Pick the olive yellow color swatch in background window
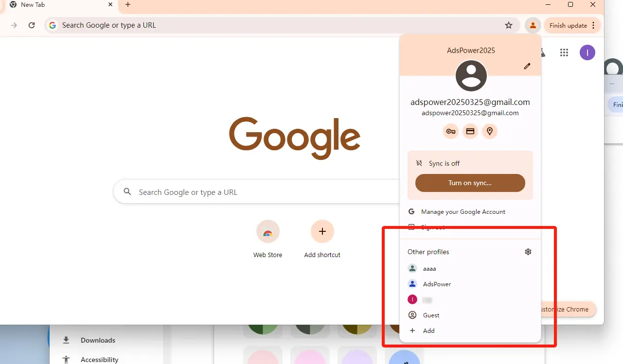This screenshot has height=364, width=623. coord(357,330)
